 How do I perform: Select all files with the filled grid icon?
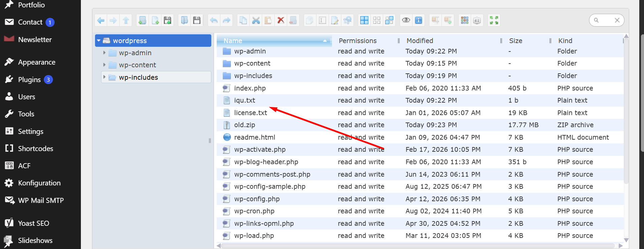[x=364, y=21]
